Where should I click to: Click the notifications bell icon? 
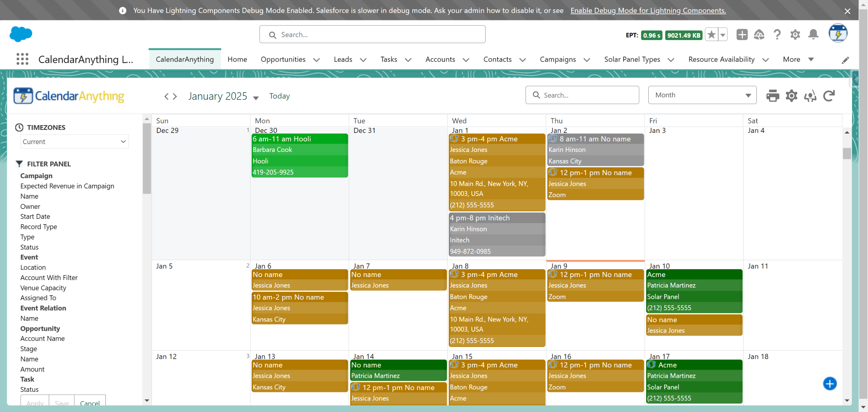click(813, 34)
